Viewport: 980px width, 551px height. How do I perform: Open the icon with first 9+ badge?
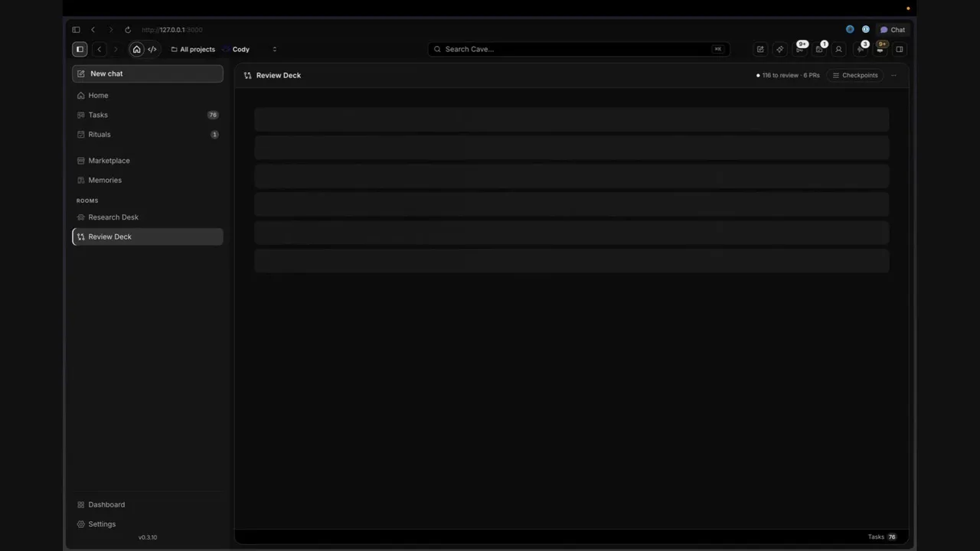[x=800, y=48]
